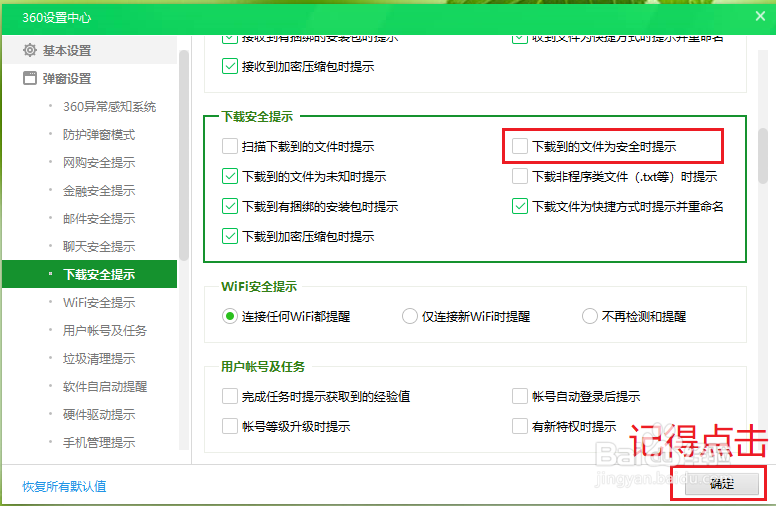Tick 下载到的文件为安全时提示 checkbox
Viewport: 776px width, 506px height.
tap(520, 146)
